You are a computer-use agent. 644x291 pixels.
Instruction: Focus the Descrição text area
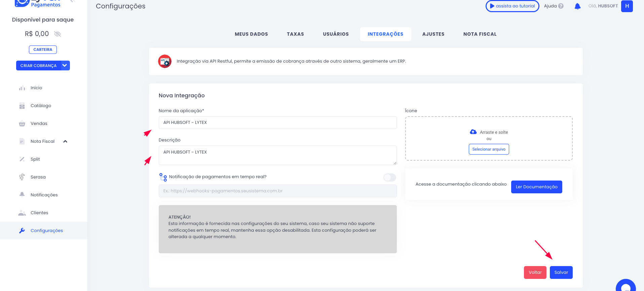pyautogui.click(x=278, y=155)
